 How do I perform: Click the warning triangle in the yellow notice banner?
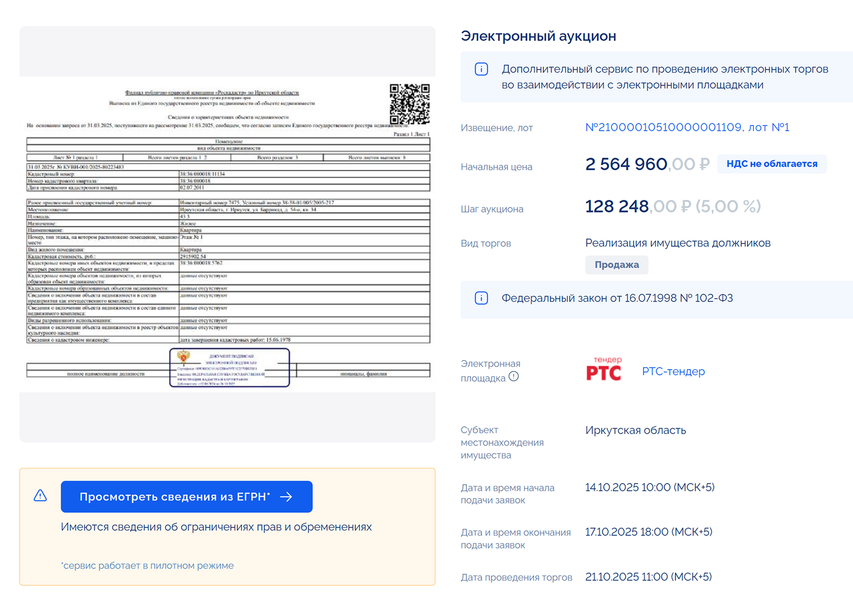[40, 496]
